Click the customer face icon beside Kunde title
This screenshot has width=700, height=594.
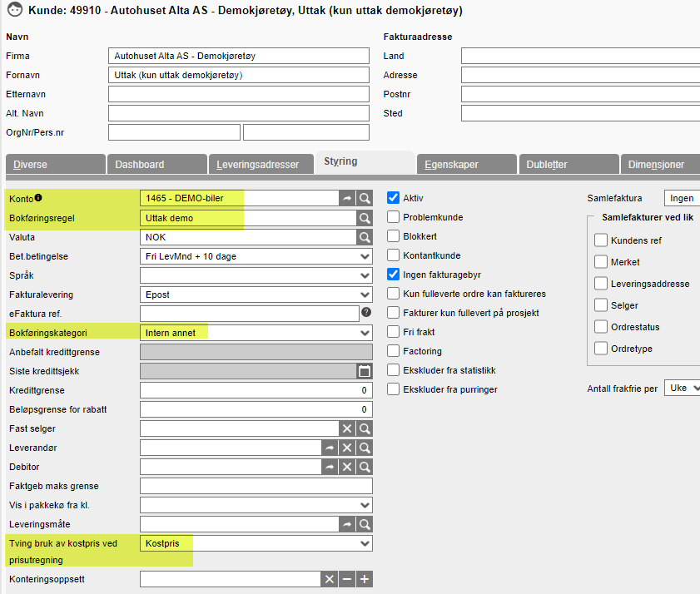15,9
